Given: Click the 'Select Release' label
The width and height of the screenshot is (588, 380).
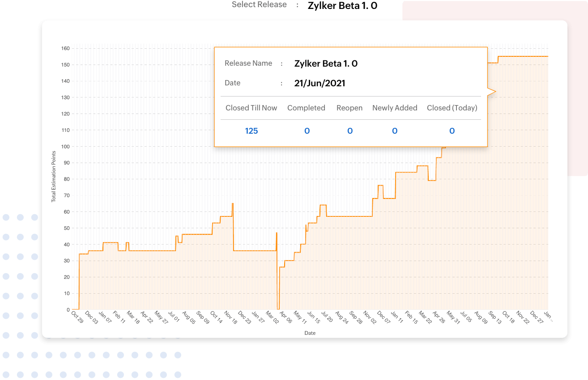Looking at the screenshot, I should (x=259, y=5).
